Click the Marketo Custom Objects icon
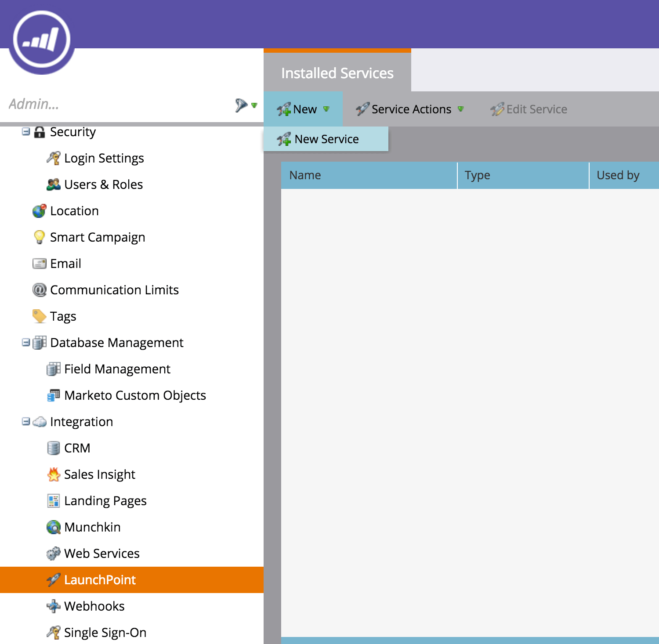This screenshot has width=659, height=644. (x=53, y=395)
